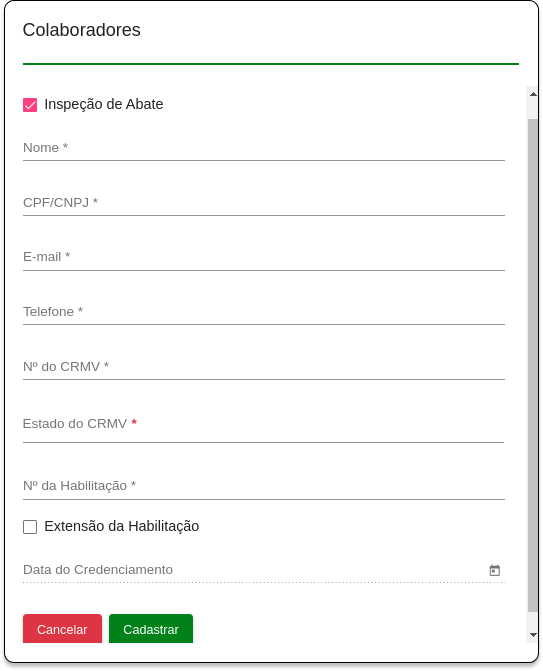Screen dimensions: 543x671
Task: Click the scrollbar up arrow
Action: pyautogui.click(x=533, y=94)
